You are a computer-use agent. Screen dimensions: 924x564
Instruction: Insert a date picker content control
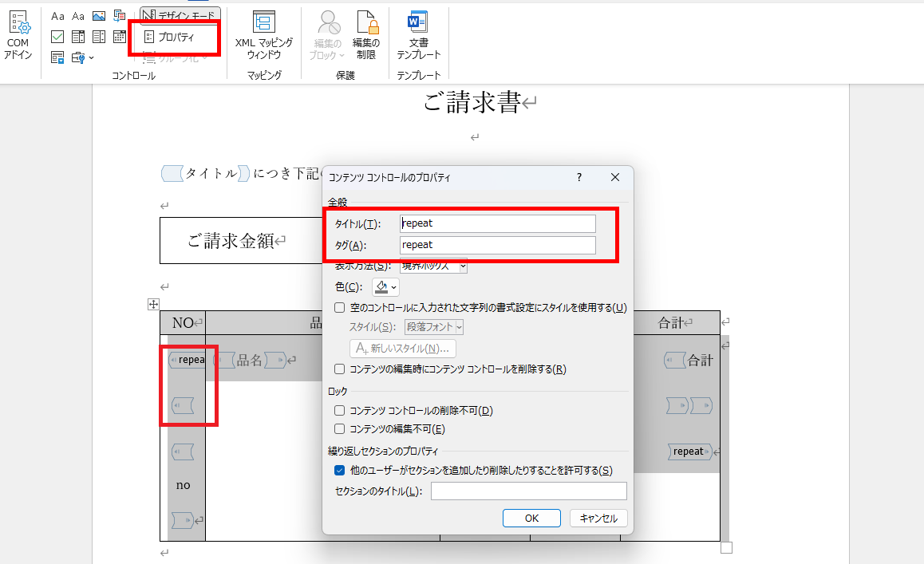click(x=119, y=36)
